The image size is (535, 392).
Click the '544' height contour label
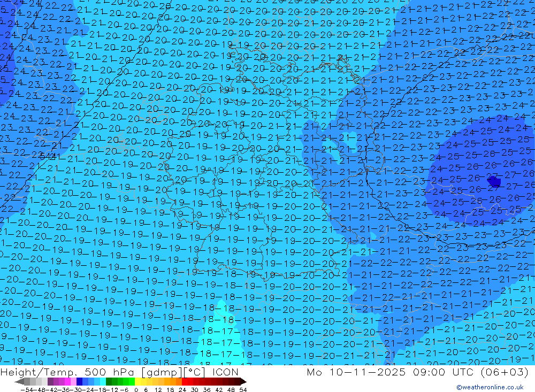48,157
